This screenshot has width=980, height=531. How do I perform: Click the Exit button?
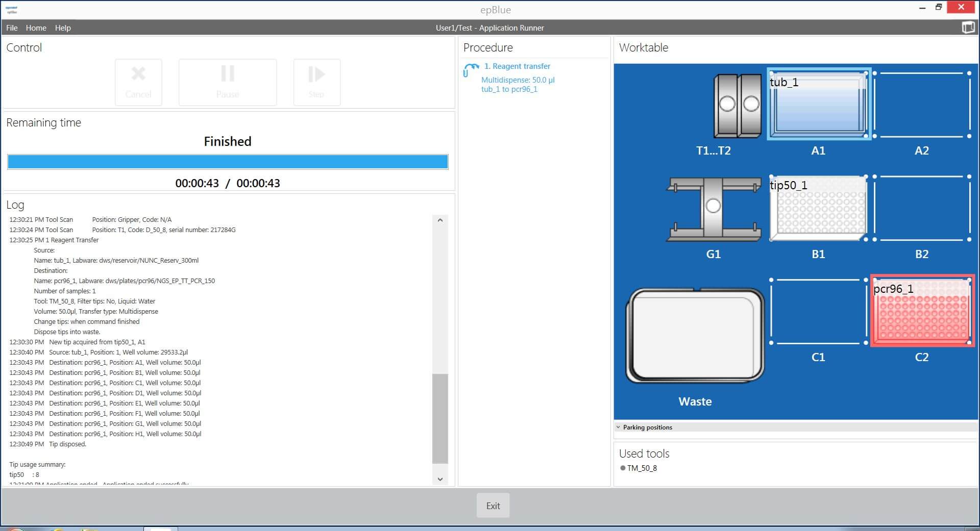pyautogui.click(x=492, y=505)
